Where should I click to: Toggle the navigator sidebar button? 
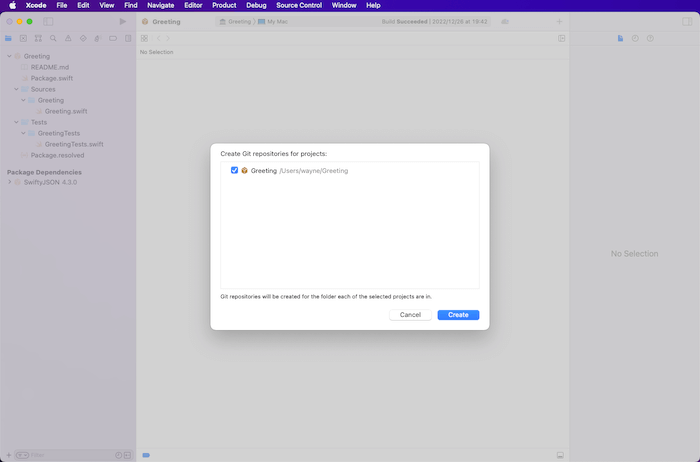pos(48,21)
